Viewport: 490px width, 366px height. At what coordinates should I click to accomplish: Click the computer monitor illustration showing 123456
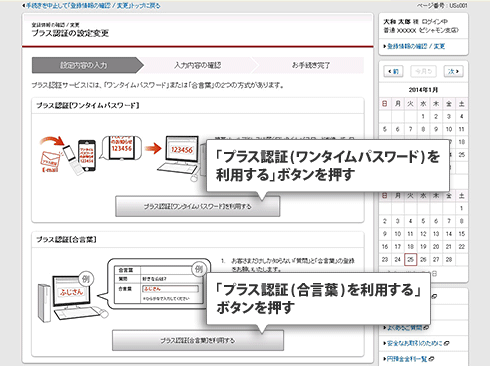(x=182, y=150)
